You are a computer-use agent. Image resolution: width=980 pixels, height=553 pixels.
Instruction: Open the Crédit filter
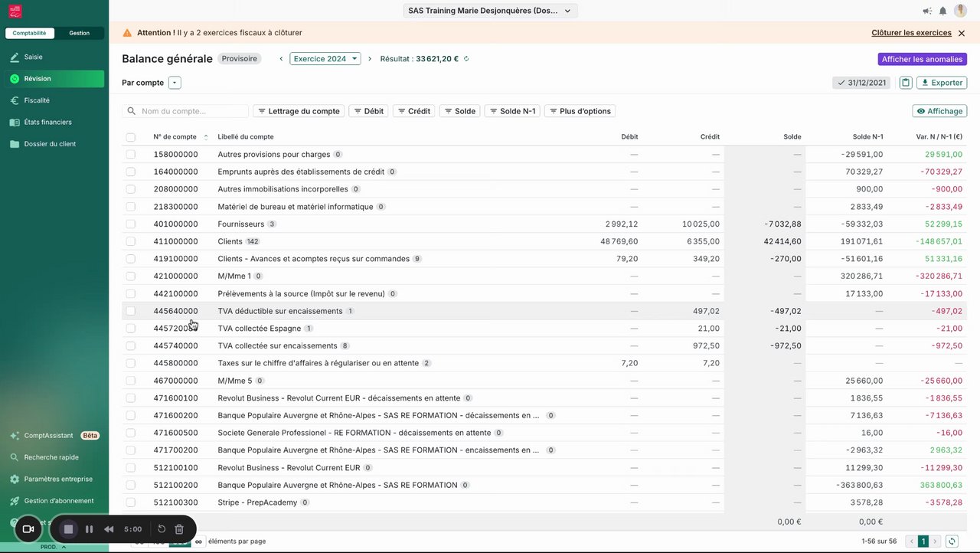coord(414,111)
